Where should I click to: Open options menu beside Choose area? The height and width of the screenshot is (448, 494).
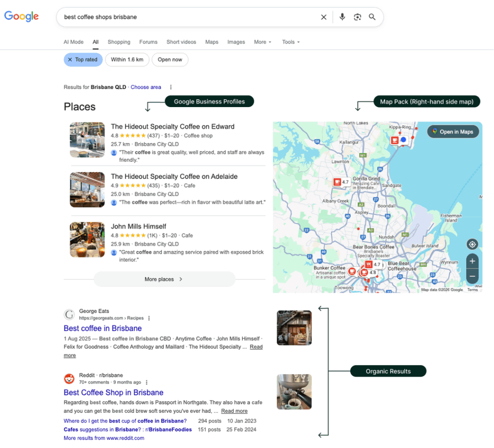171,87
